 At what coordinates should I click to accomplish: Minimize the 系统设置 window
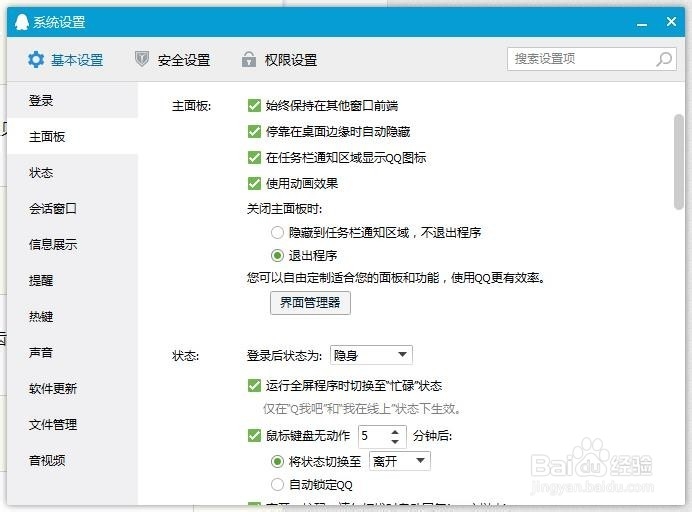click(642, 25)
